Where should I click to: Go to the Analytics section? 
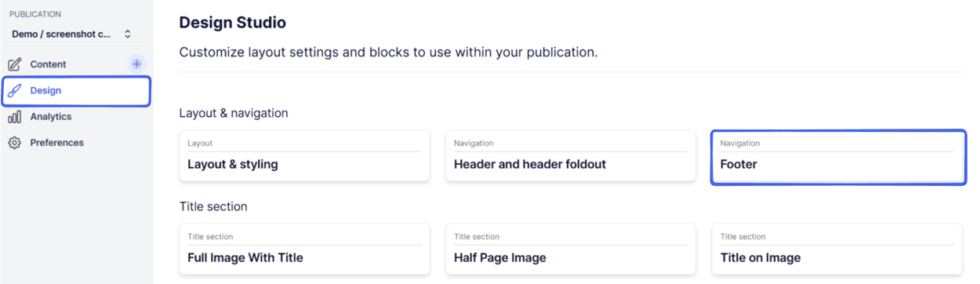tap(51, 117)
